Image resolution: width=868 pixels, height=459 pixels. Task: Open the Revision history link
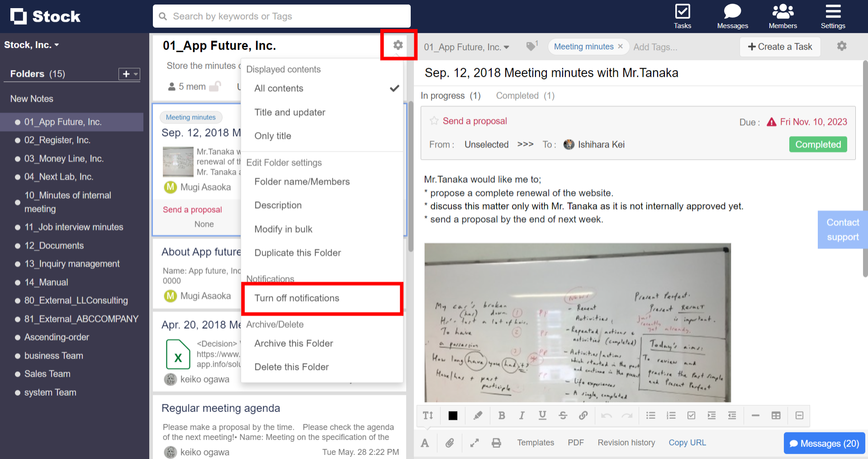(x=626, y=443)
